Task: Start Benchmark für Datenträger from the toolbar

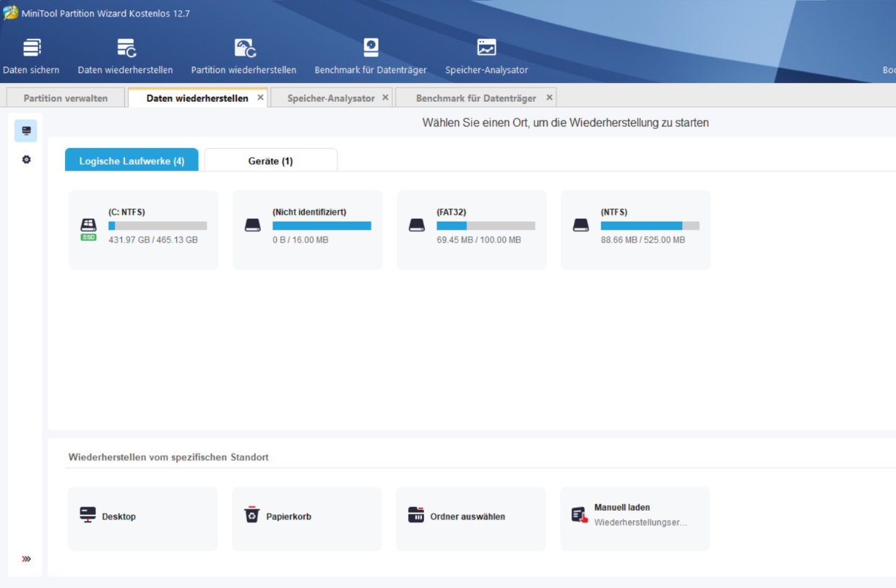Action: tap(371, 48)
